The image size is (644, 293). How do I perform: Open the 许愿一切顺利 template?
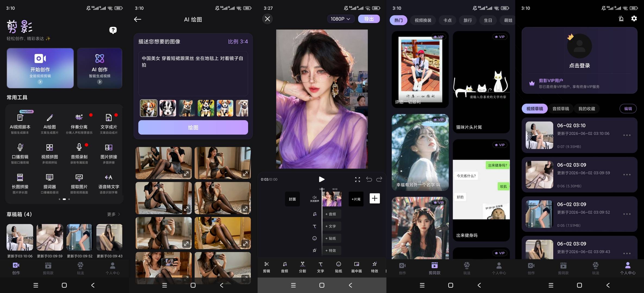[420, 69]
